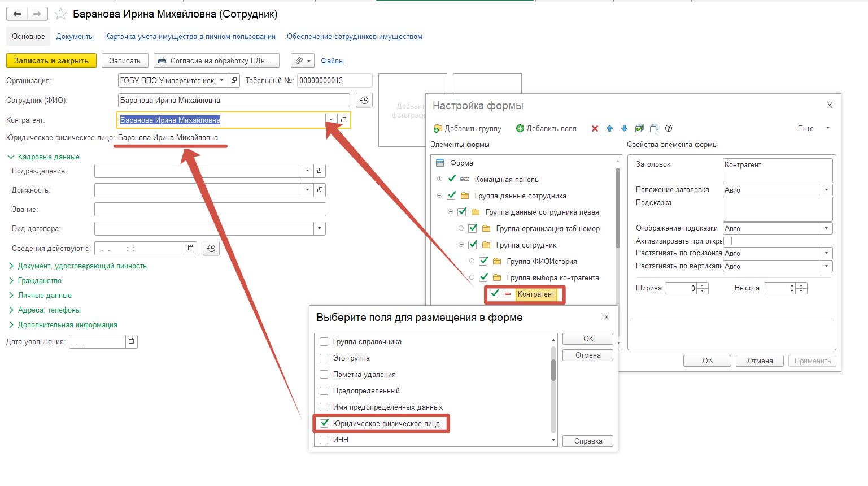This screenshot has width=868, height=486.
Task: Open calendar for Сведения действуют с
Action: tap(191, 248)
